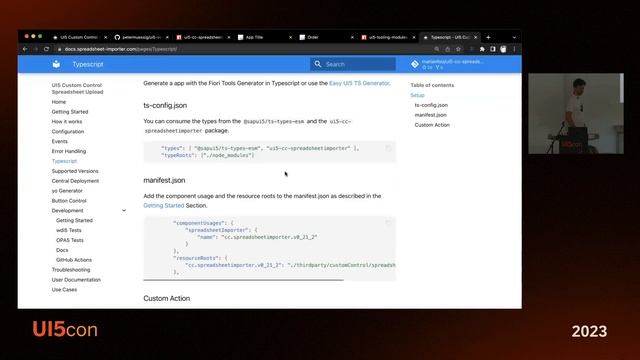Open the repository link in header
The width and height of the screenshot is (640, 360).
(448, 64)
